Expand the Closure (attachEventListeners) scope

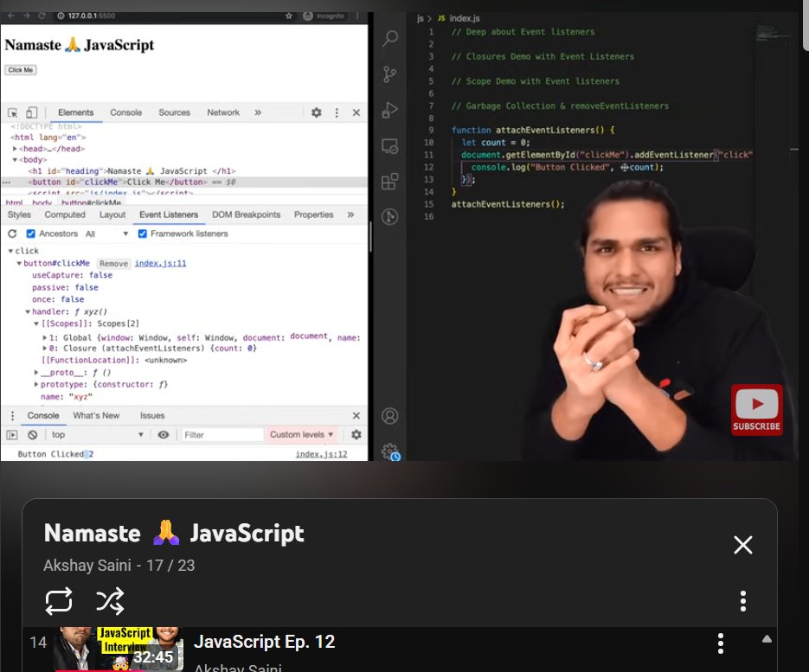tap(45, 349)
